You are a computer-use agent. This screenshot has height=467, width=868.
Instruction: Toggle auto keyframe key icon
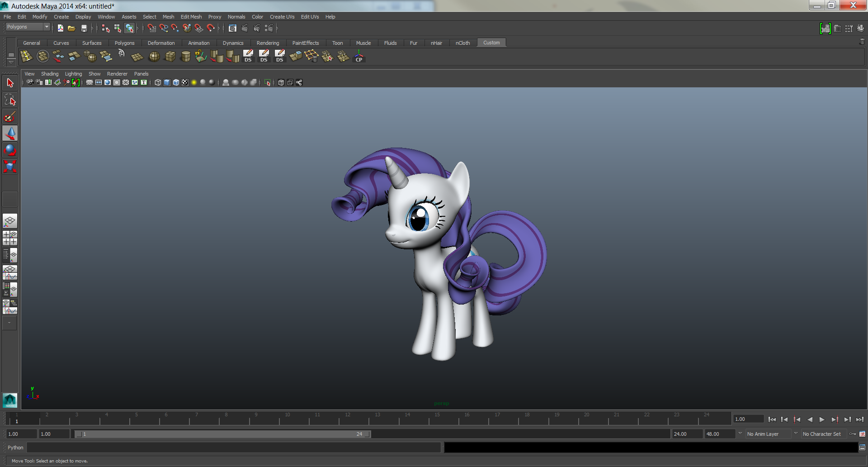(x=853, y=434)
